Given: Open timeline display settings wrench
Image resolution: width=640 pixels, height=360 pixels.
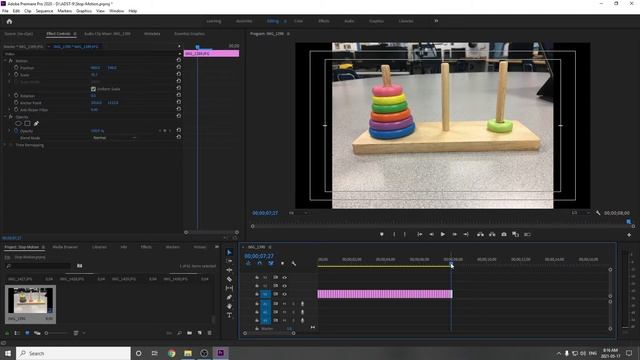Looking at the screenshot, I should coord(293,264).
